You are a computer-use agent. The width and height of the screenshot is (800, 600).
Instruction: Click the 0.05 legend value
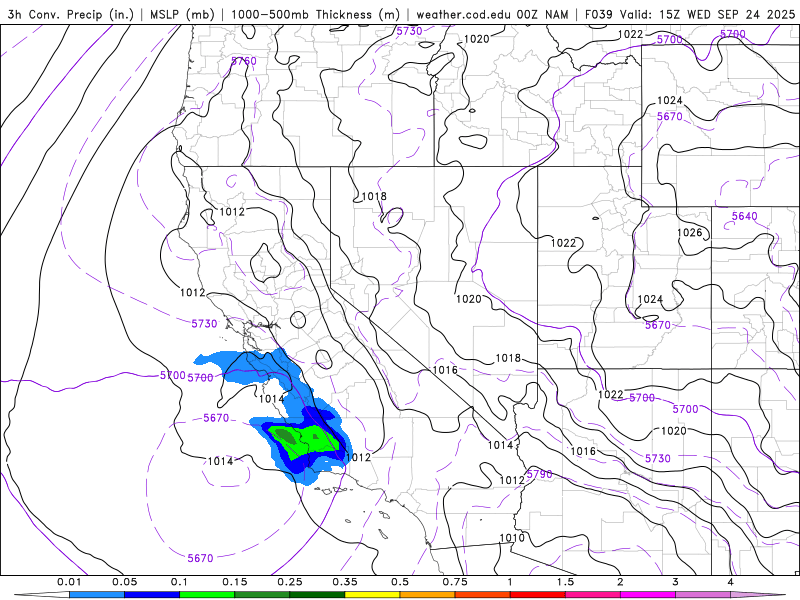pyautogui.click(x=124, y=582)
